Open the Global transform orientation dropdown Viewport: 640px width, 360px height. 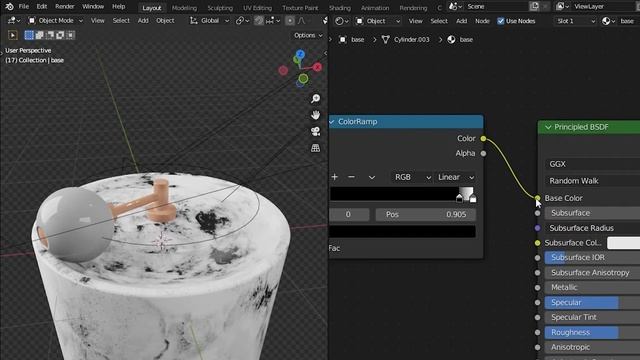pos(210,20)
